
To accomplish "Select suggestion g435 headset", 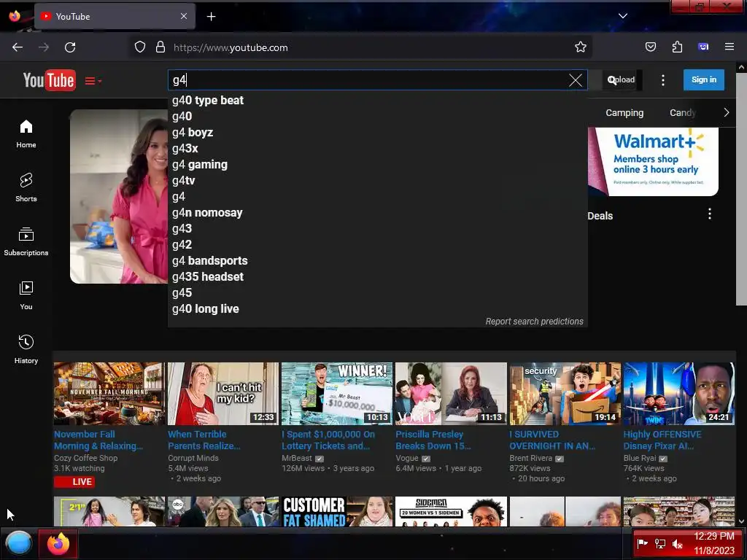I will pos(377,276).
